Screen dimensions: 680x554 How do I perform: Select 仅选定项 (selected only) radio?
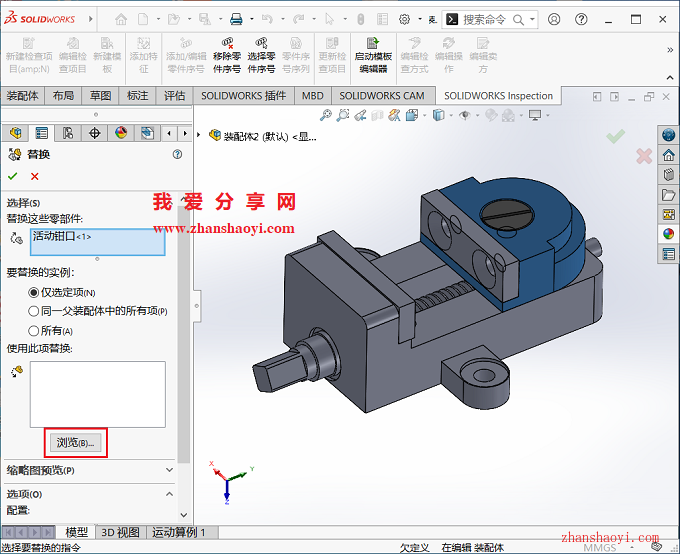coord(33,293)
